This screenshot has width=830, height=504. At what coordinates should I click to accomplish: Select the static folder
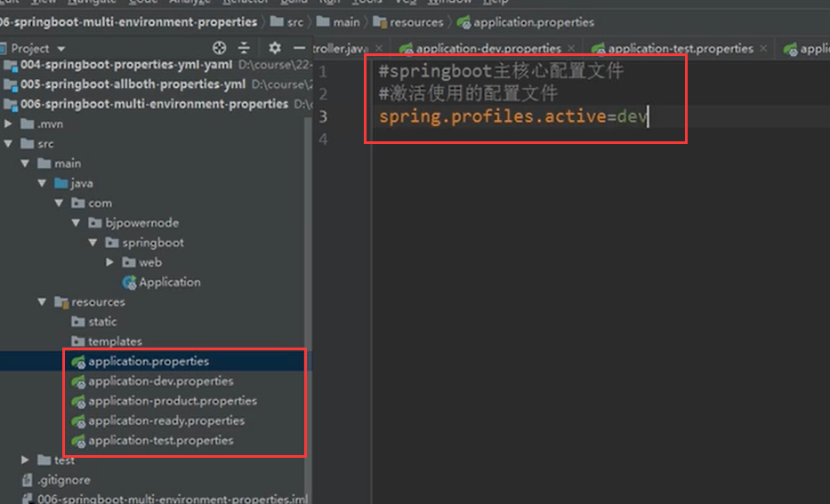102,322
